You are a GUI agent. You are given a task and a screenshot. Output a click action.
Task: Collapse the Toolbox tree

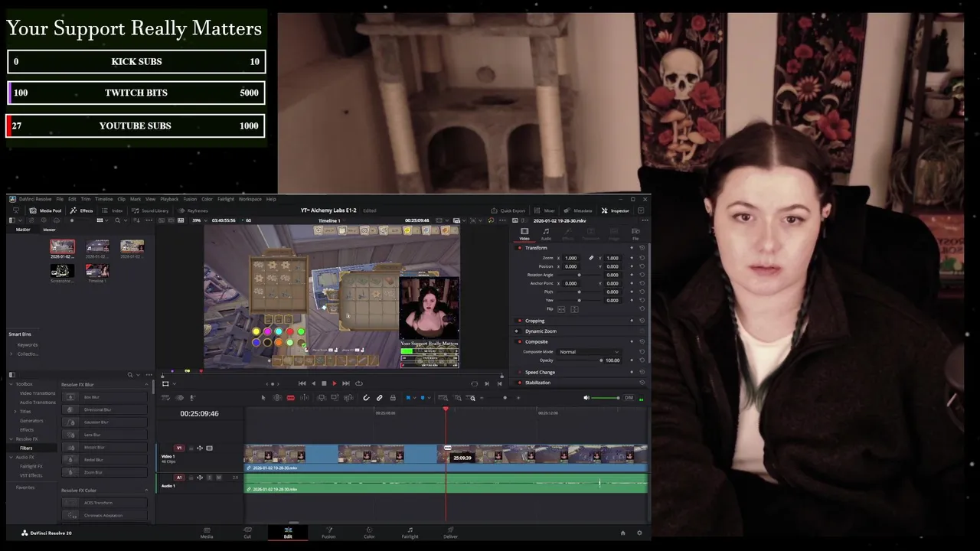pos(11,384)
